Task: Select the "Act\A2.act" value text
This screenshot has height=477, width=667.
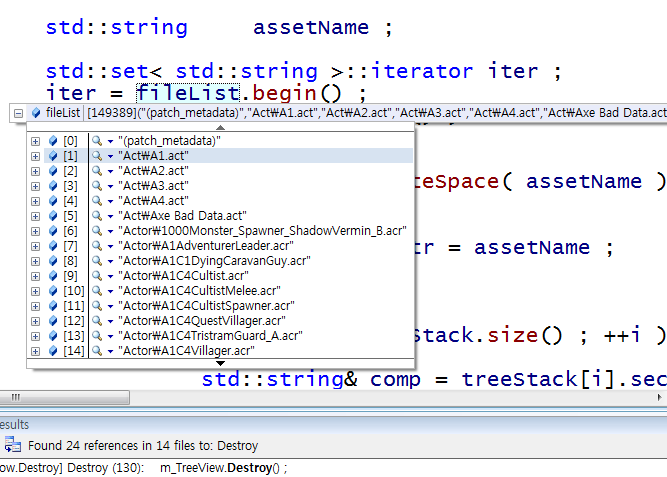Action: click(154, 171)
